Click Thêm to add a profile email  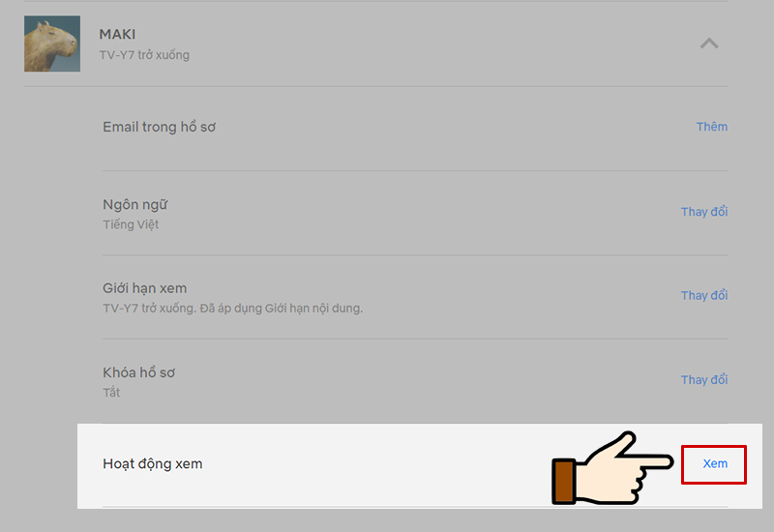(x=712, y=127)
